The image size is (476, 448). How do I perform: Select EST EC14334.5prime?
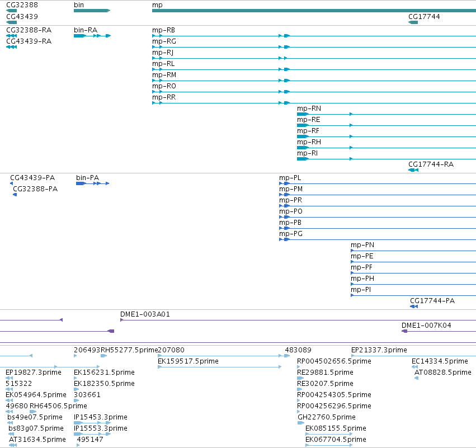(440, 361)
